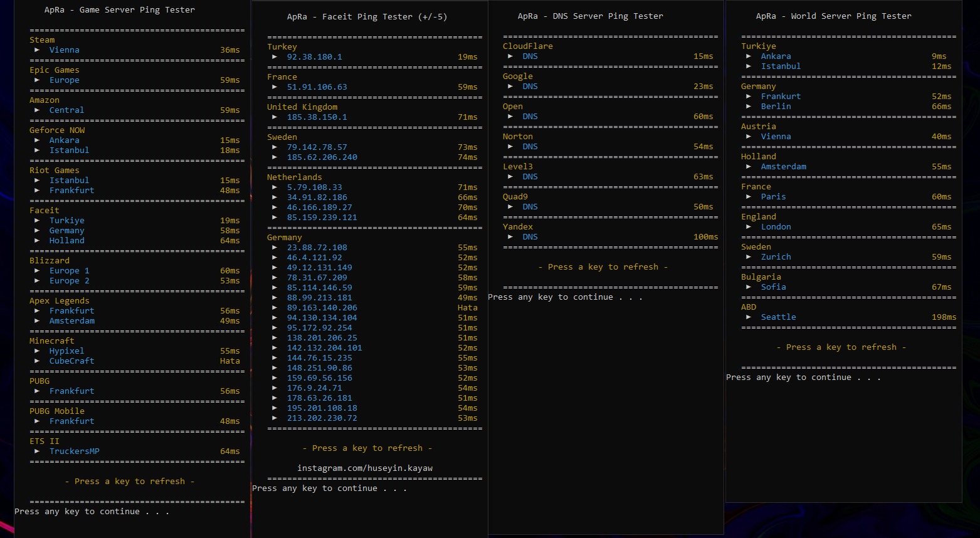Click the 198ms ping value for Seattle
This screenshot has width=980, height=538.
[944, 317]
